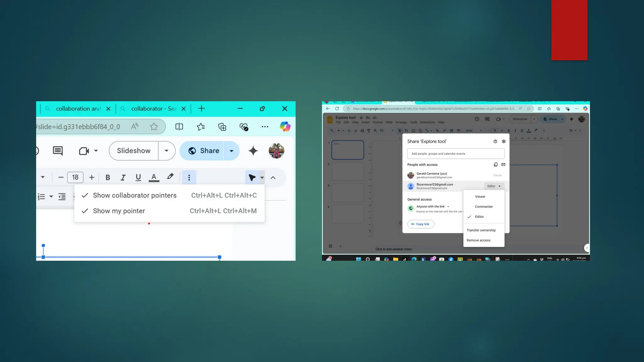Screen dimensions: 644x362
Task: Open the Share button dropdown arrow
Action: coord(231,151)
